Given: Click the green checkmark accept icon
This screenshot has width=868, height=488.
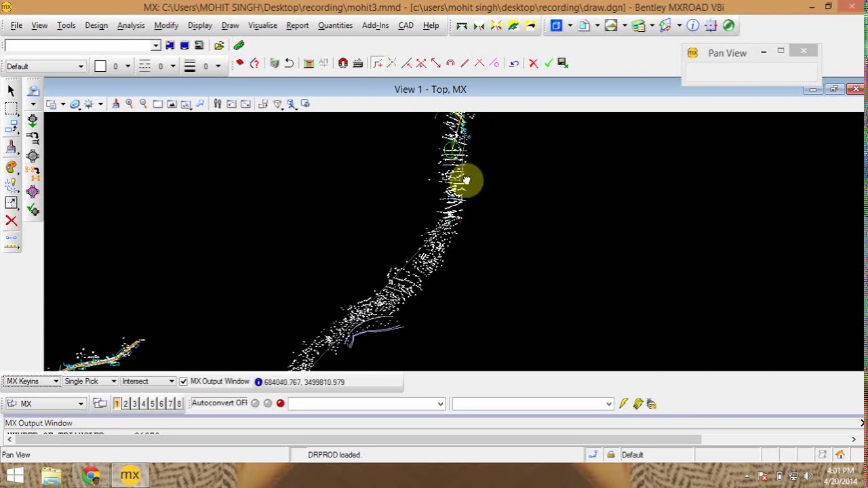Looking at the screenshot, I should click(548, 63).
